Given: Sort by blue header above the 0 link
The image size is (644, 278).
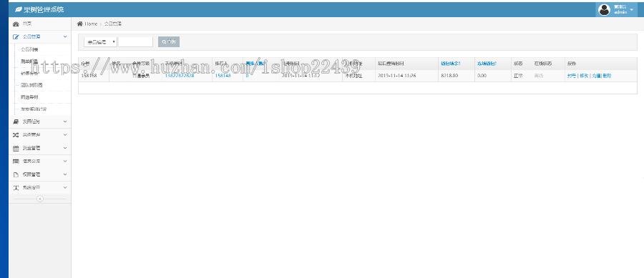Looking at the screenshot, I should click(x=256, y=64).
